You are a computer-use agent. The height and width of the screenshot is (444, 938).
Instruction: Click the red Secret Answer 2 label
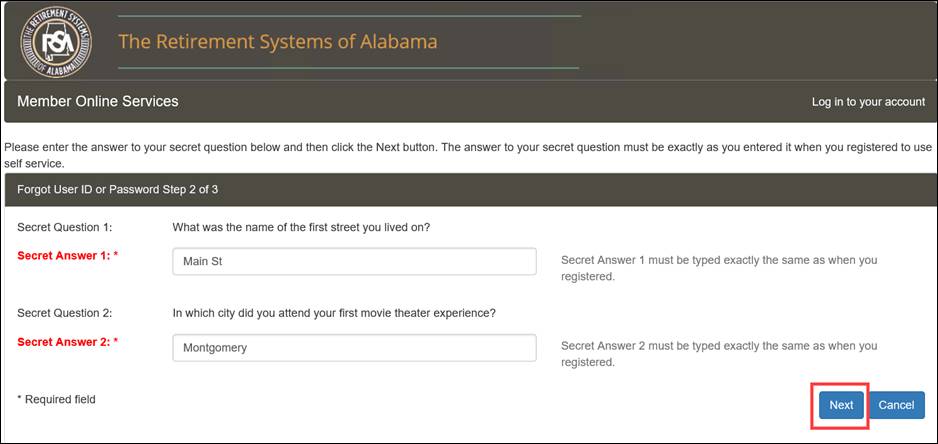(x=68, y=342)
